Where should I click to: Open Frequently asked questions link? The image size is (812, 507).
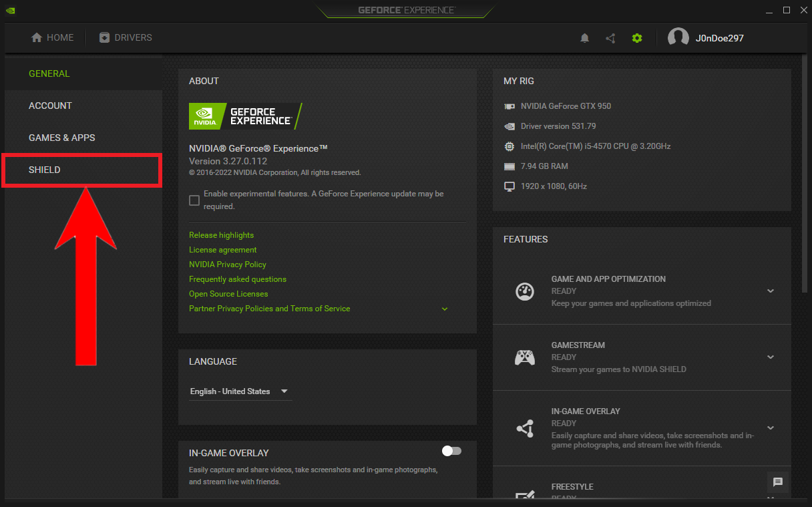coord(238,279)
